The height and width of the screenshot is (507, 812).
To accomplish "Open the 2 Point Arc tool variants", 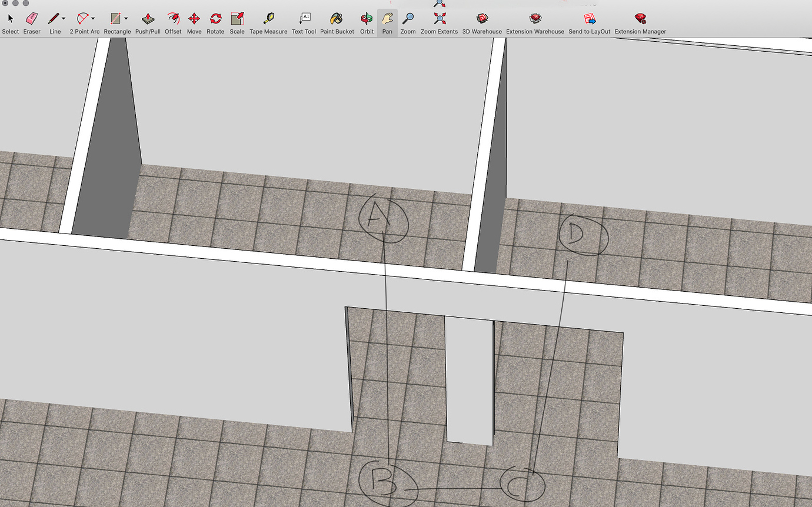I will pos(93,18).
